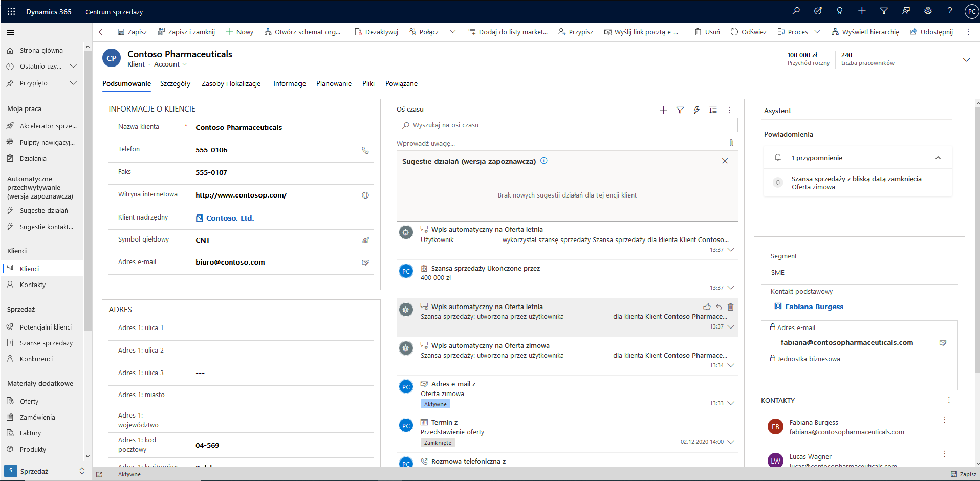Screen dimensions: 980x481
Task: Click Usuń command
Action: (x=707, y=32)
